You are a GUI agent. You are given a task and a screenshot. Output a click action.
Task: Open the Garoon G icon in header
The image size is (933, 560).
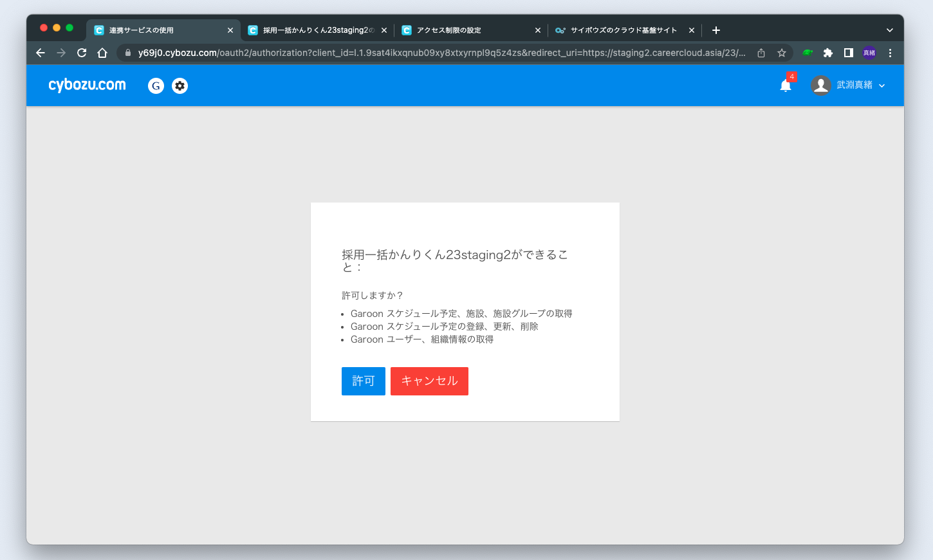tap(156, 86)
